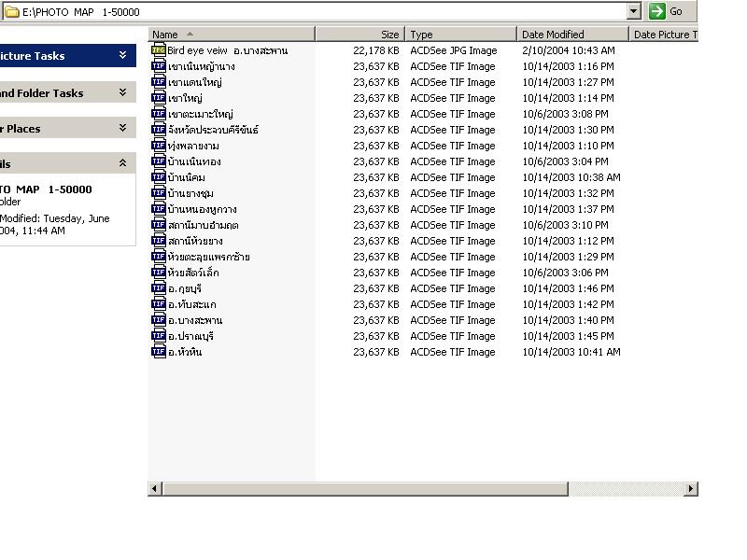Viewport: 747px width, 560px height.
Task: Click the อ.ปราณบุรี file icon
Action: 159,336
